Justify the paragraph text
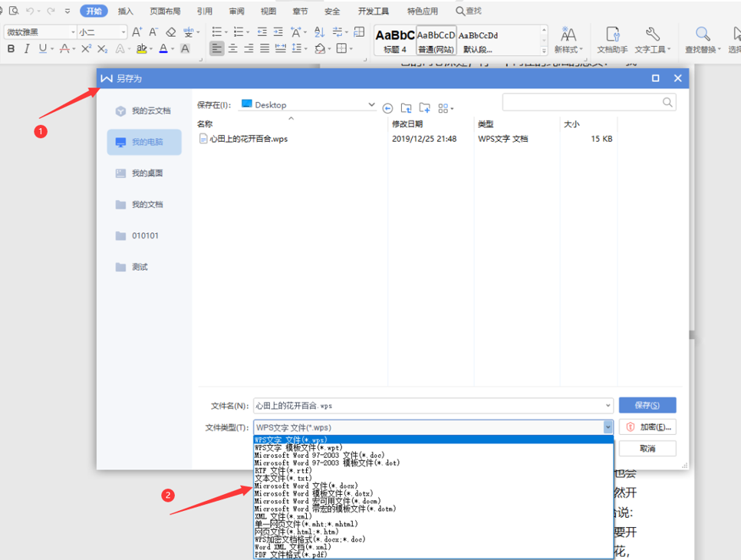Image resolution: width=741 pixels, height=560 pixels. tap(265, 48)
